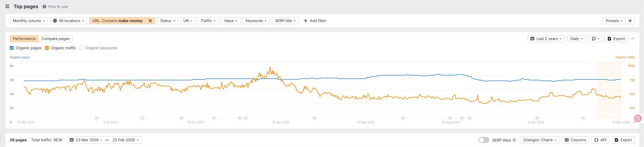Open the Monthly volume dropdown
This screenshot has width=644, height=147.
(29, 21)
